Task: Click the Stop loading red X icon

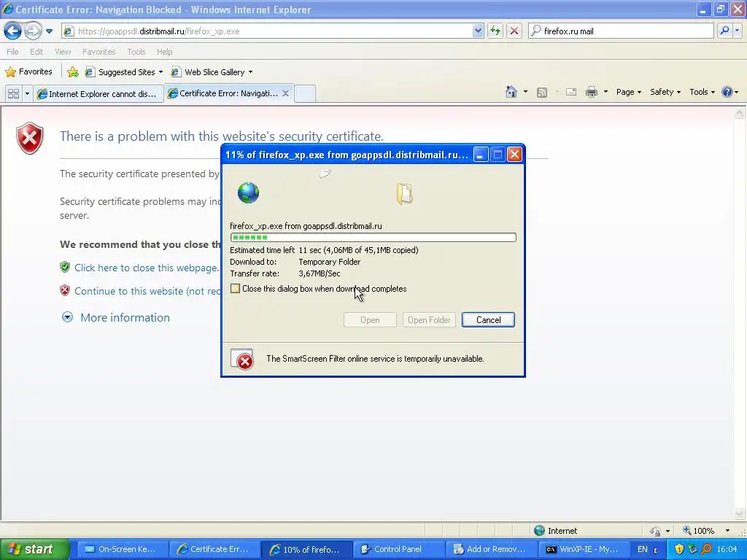Action: (514, 31)
